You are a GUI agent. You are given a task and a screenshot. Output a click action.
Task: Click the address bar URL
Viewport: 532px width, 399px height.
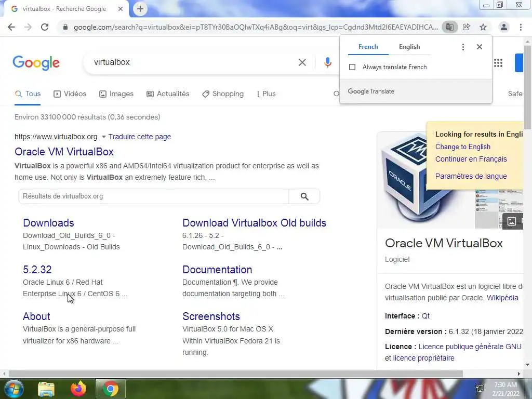tap(256, 27)
